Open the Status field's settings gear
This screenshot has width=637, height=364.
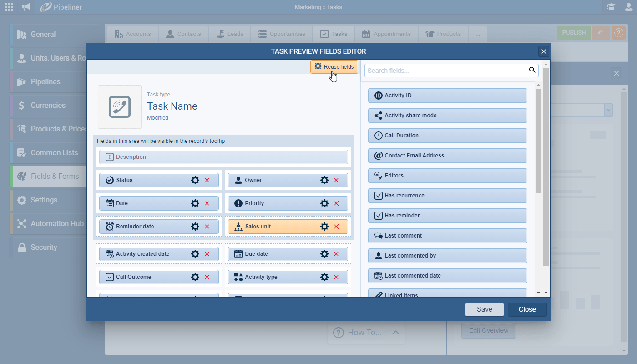pyautogui.click(x=195, y=180)
